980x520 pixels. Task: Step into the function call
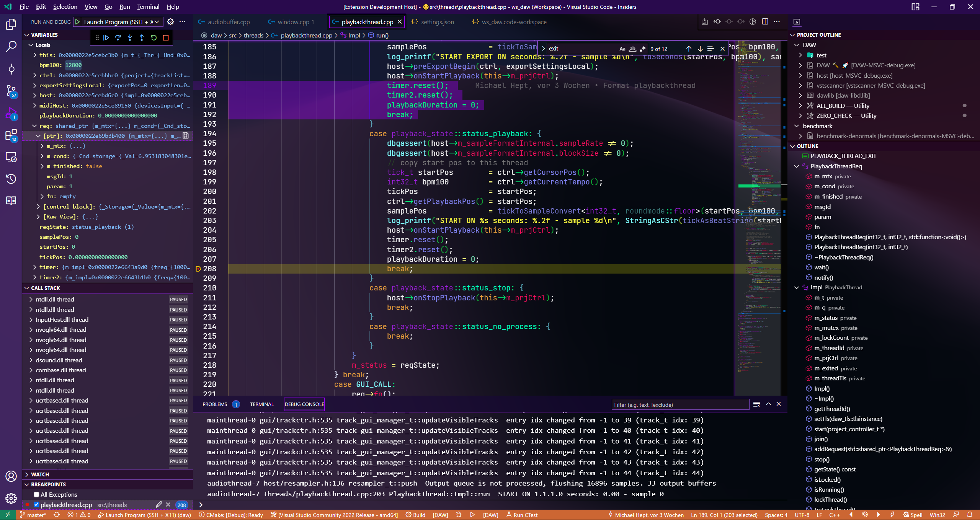pos(130,38)
